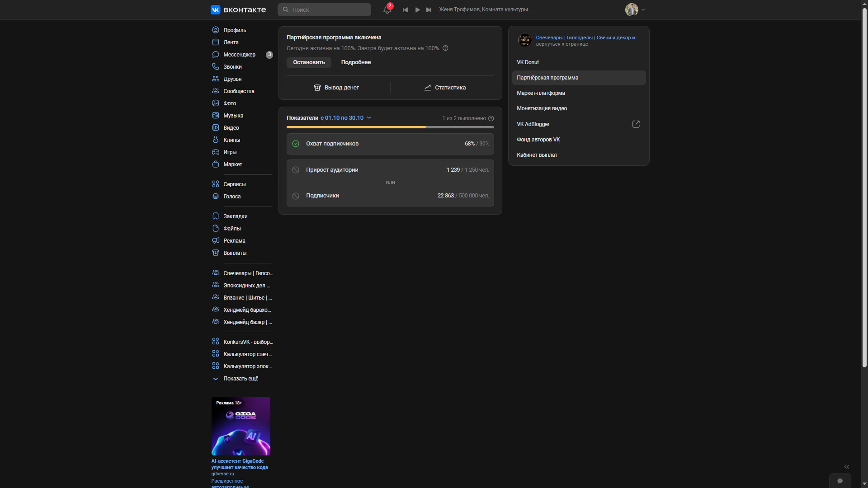868x488 pixels.
Task: Click the 'Подробнее' link
Action: (356, 62)
